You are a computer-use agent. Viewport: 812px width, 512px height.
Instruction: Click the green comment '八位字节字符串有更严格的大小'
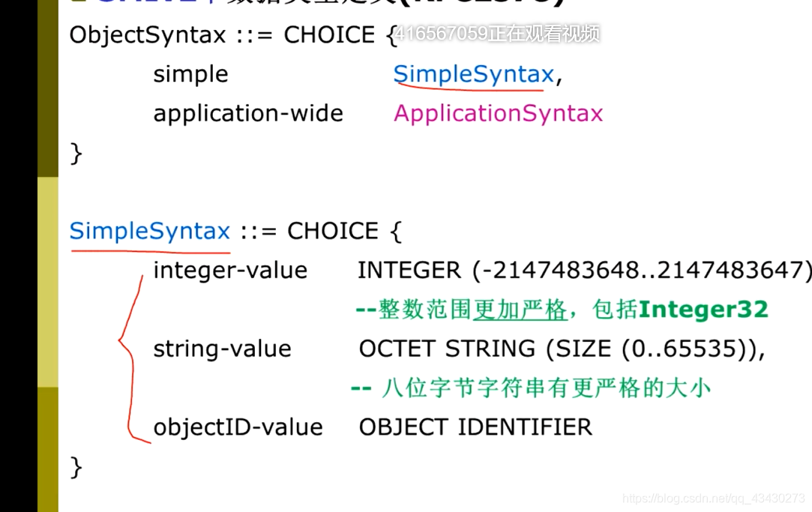tap(531, 388)
